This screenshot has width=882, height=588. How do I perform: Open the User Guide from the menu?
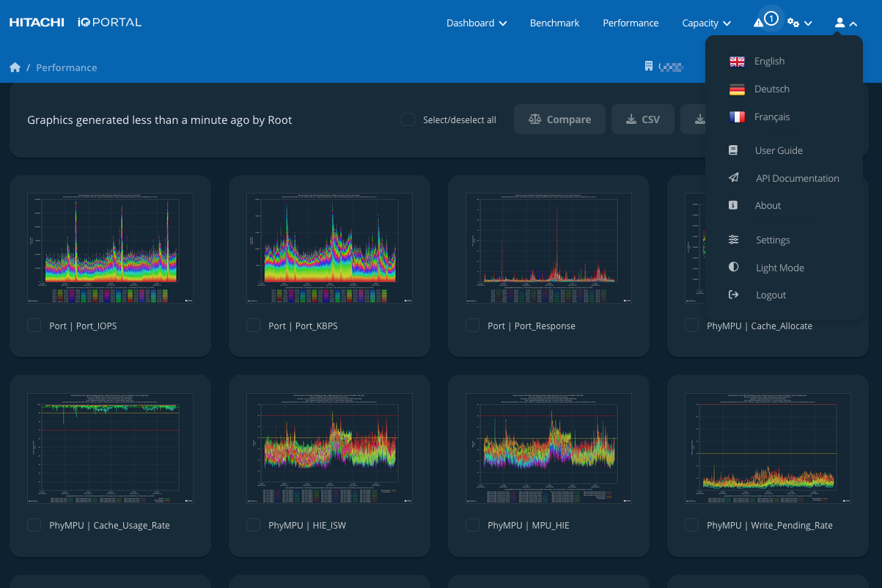779,150
